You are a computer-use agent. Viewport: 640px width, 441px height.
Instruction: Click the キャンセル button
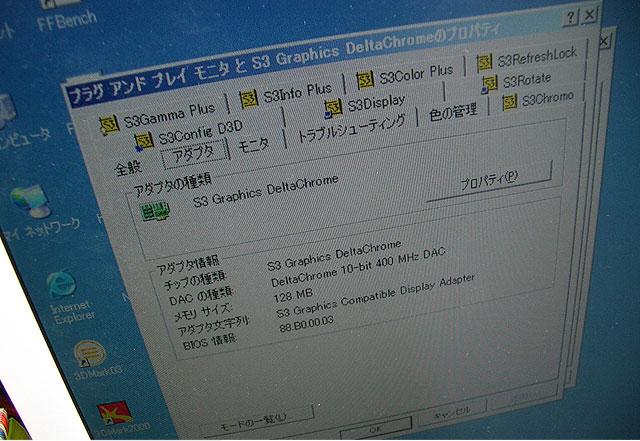pyautogui.click(x=452, y=413)
